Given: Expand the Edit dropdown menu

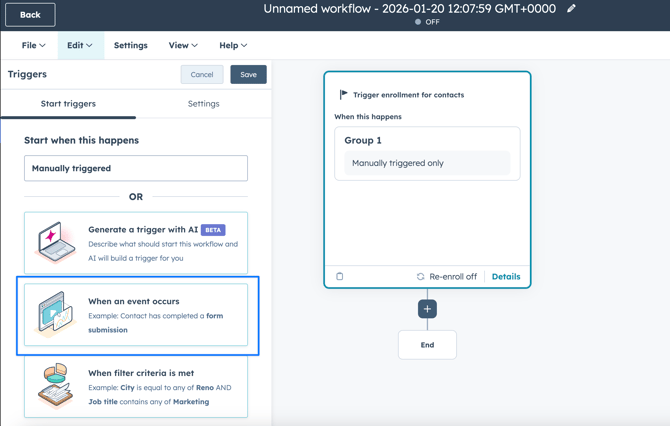Looking at the screenshot, I should [80, 45].
